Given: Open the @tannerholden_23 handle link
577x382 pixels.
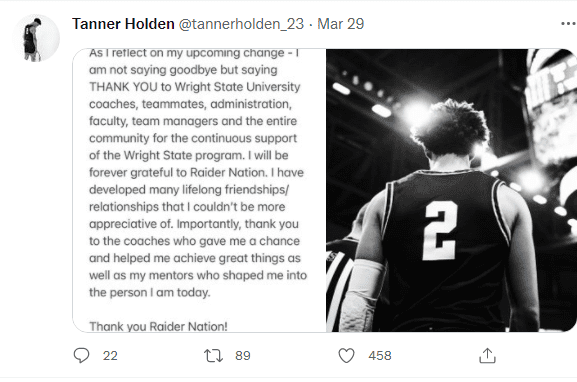Looking at the screenshot, I should coord(241,24).
